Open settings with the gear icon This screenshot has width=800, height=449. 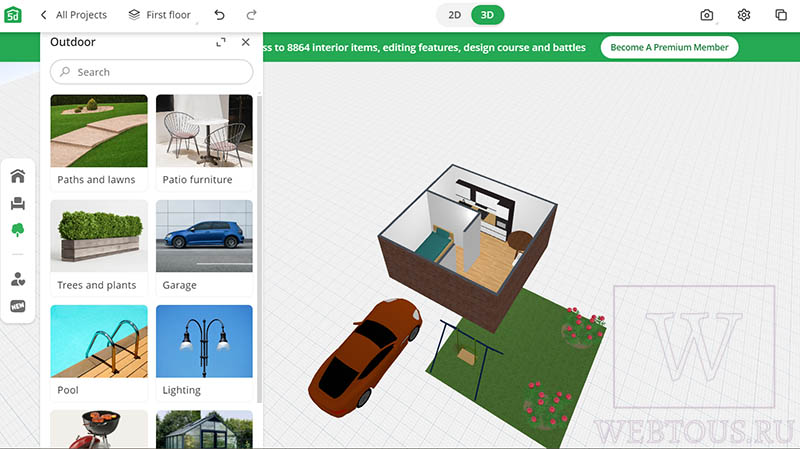(x=744, y=15)
